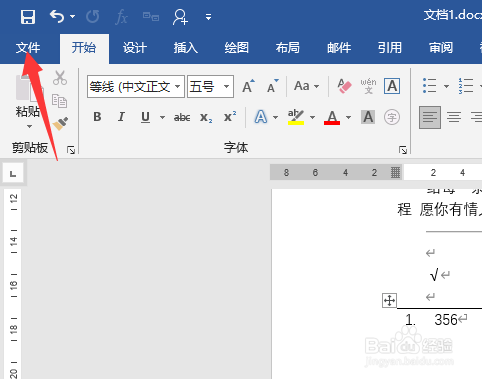Click the enclosed character 字 icon
482x379 pixels.
392,117
